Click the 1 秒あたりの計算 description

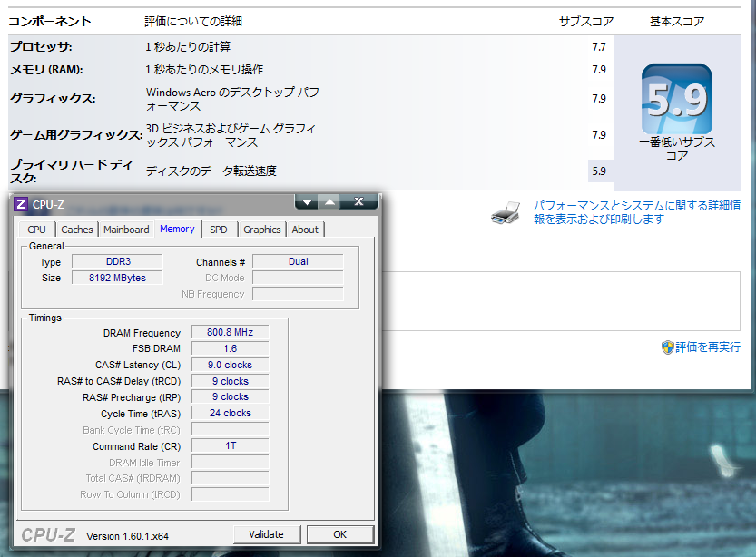point(188,47)
